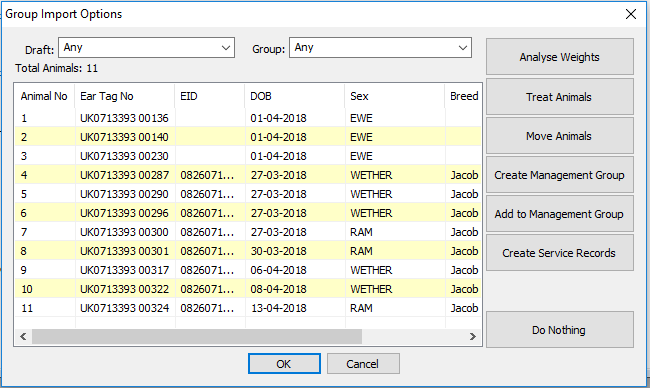This screenshot has height=388, width=650.
Task: Click Create Management Group button
Action: click(x=560, y=175)
